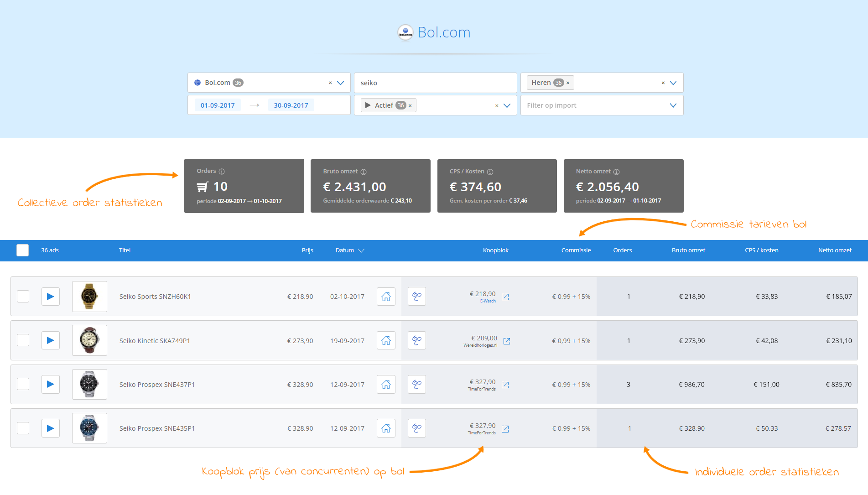Check the Seiko Sports SNZH60K1 row
This screenshot has width=868, height=495.
[x=23, y=297]
